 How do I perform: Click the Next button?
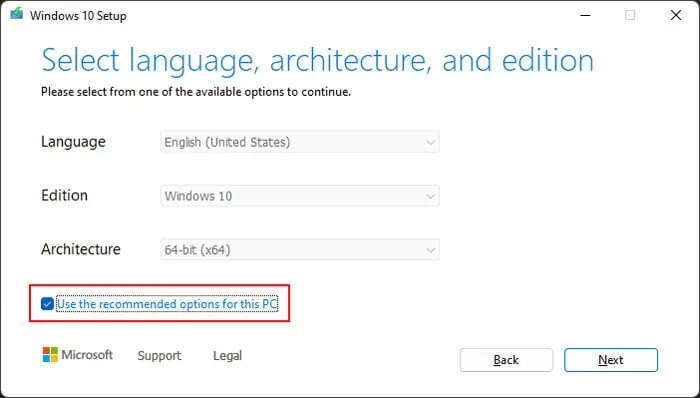tap(611, 360)
